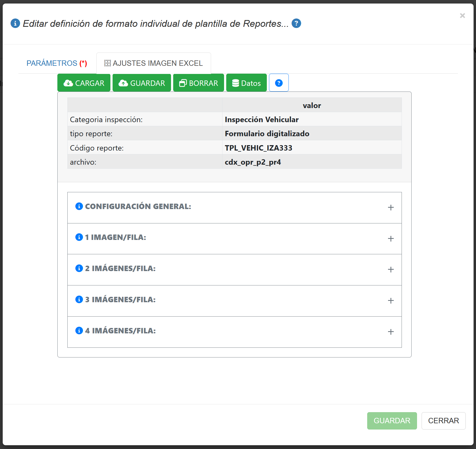This screenshot has height=449, width=476.
Task: Select the AJUSTES IMAGEN EXCEL tab
Action: click(153, 63)
